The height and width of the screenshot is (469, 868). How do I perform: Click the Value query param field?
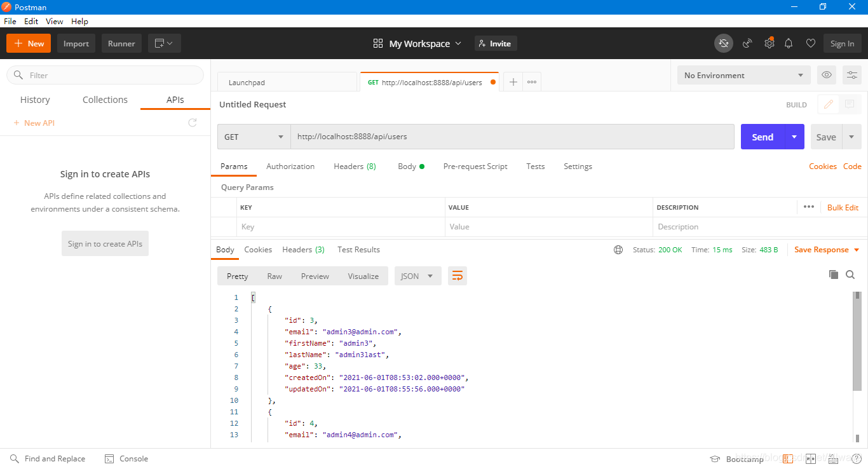(549, 227)
